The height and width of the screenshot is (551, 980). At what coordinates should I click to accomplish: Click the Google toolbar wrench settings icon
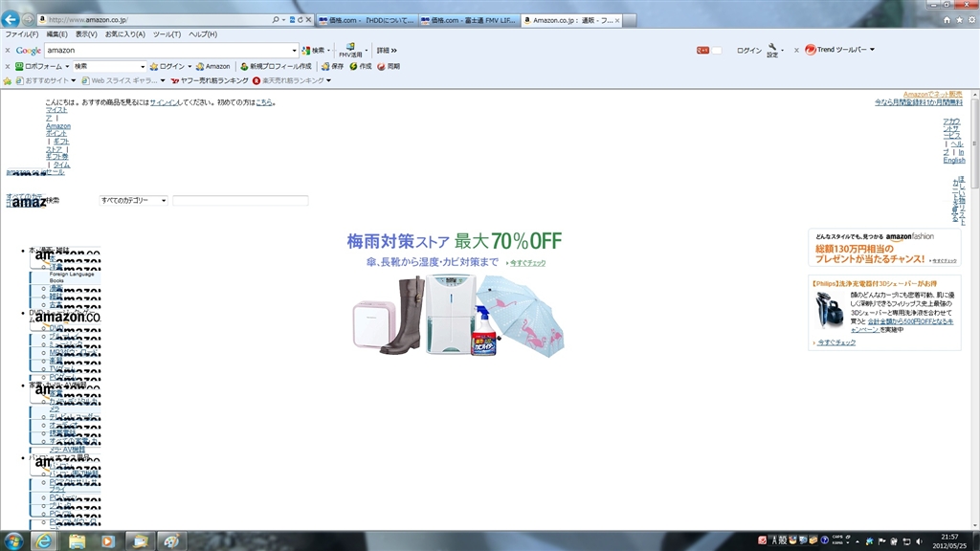pos(772,48)
